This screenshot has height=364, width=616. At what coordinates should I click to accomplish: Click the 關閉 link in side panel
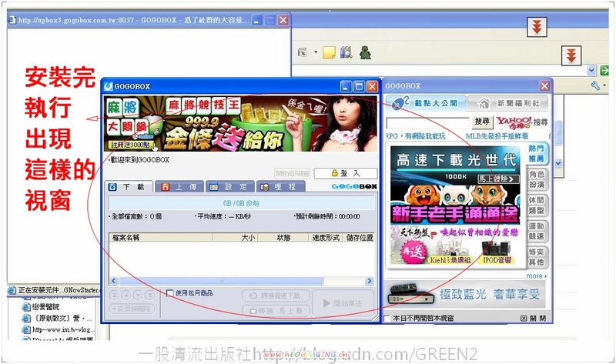pyautogui.click(x=533, y=318)
